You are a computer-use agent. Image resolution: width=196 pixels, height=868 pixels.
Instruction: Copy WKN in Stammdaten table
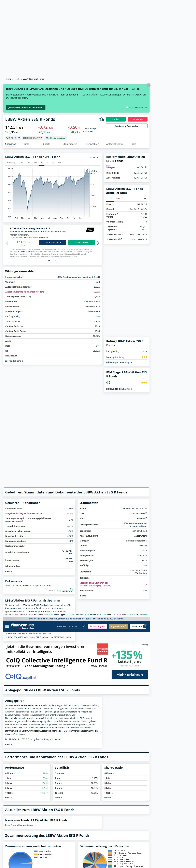(147, 518)
